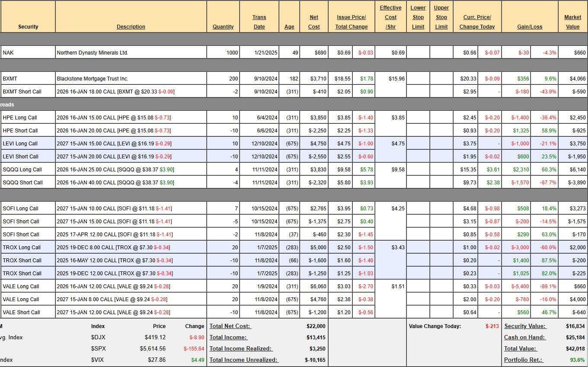Click the Blackstone Mortgage Trust Inc. description
This screenshot has width=588, height=367.
pyautogui.click(x=93, y=79)
